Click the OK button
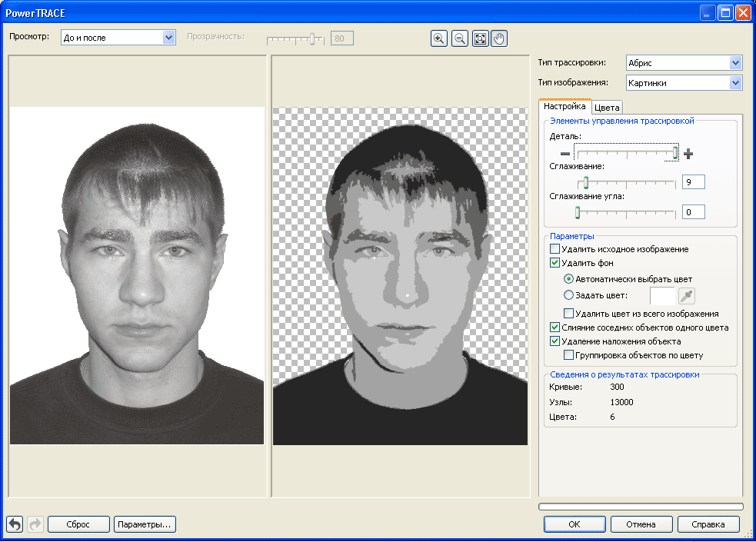 [574, 524]
